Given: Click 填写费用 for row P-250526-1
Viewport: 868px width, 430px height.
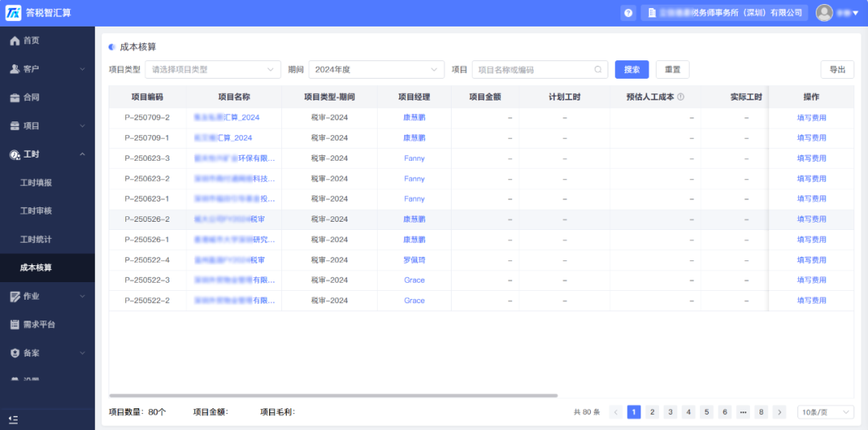Looking at the screenshot, I should [x=811, y=240].
